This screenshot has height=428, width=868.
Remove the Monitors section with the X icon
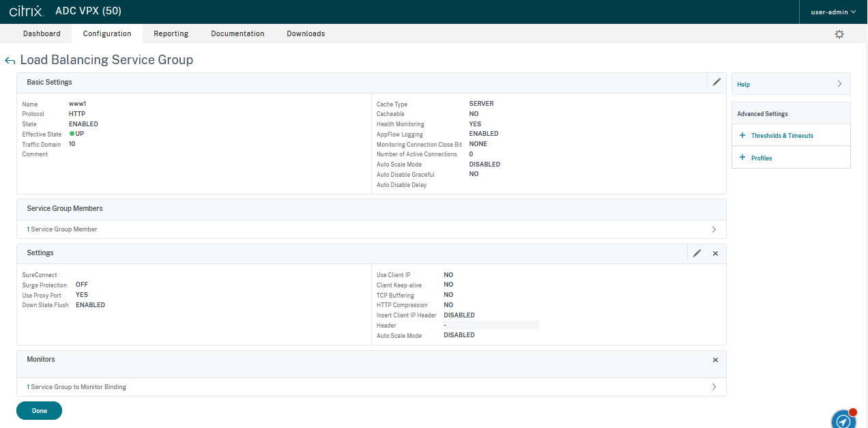coord(715,360)
